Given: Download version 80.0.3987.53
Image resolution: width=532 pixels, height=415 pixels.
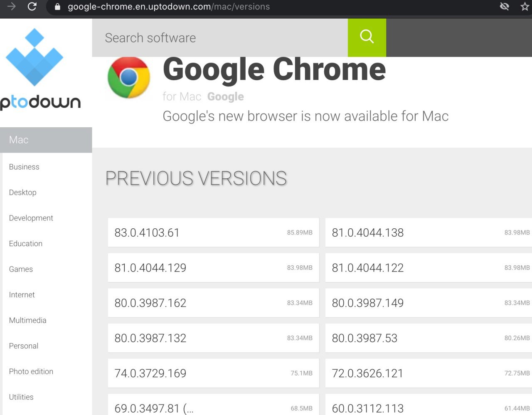Looking at the screenshot, I should [429, 338].
